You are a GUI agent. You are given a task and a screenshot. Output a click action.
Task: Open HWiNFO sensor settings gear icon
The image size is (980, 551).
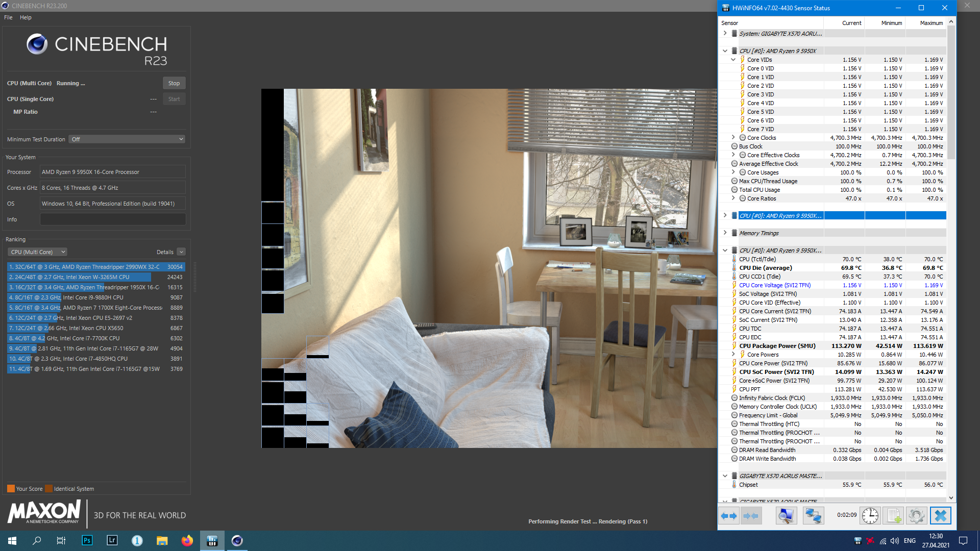pos(916,516)
